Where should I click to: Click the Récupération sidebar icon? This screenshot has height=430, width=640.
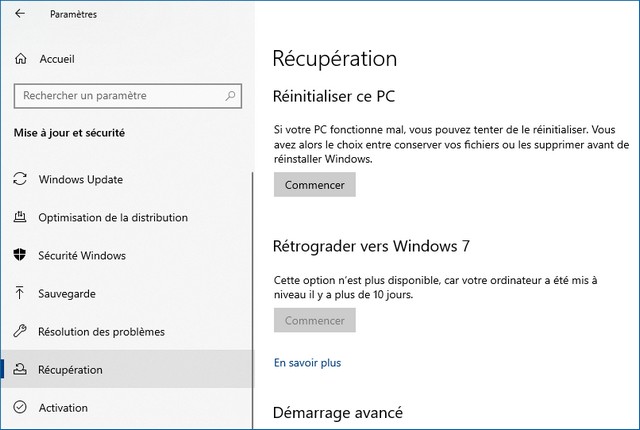20,370
